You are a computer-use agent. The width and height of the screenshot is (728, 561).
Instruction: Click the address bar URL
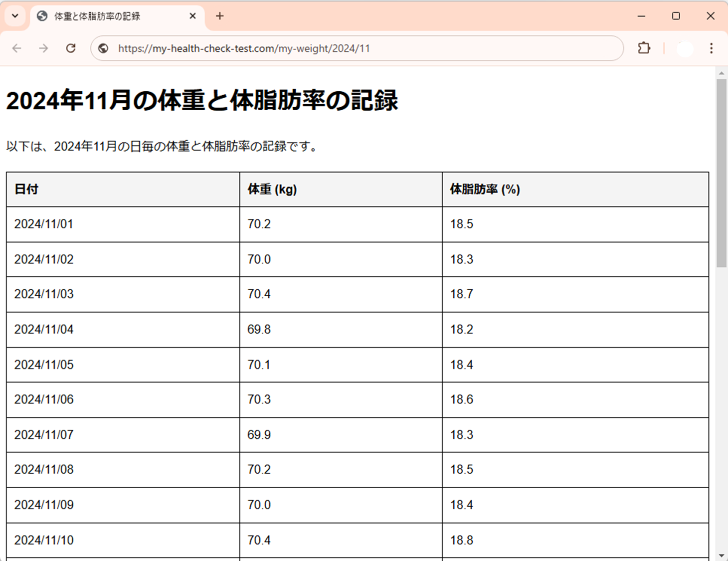pyautogui.click(x=244, y=48)
